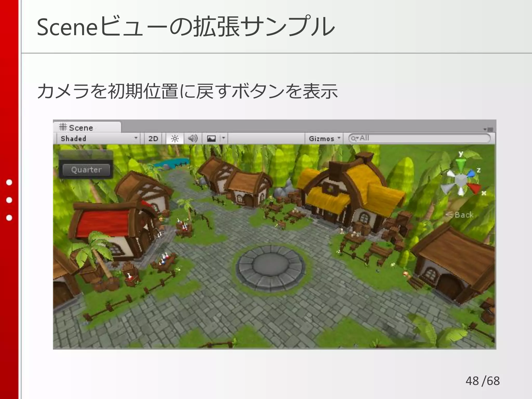
Task: Toggle scene audio speaker icon
Action: point(193,138)
